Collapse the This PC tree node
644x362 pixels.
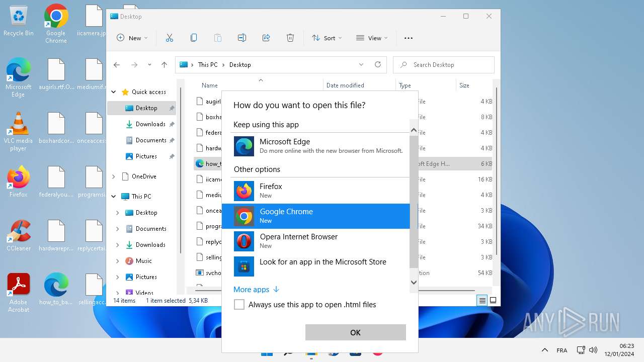(x=114, y=197)
